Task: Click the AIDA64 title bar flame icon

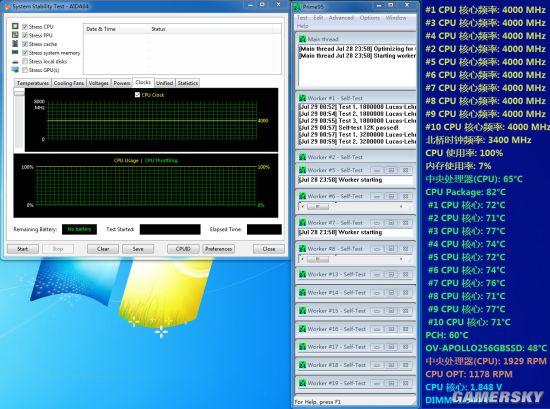Action: (x=7, y=6)
